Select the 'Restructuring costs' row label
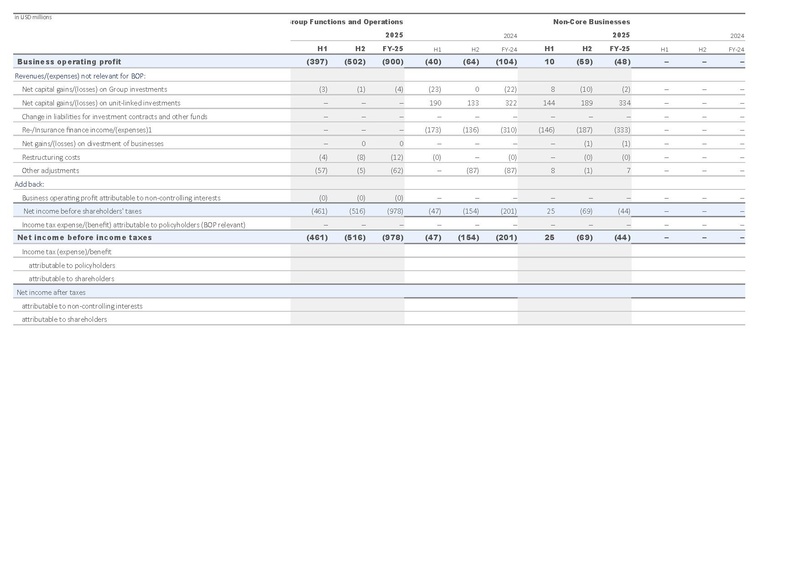The image size is (800, 566). pyautogui.click(x=51, y=157)
